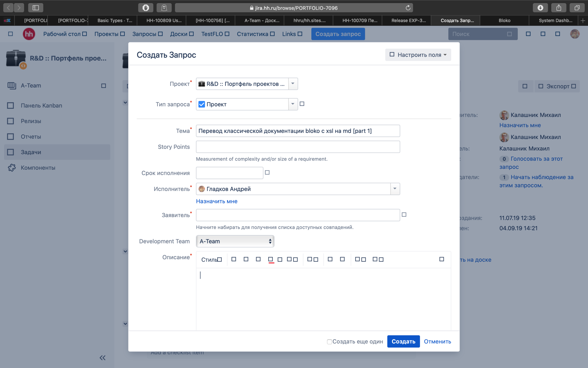The width and height of the screenshot is (588, 368).
Task: Expand Тип запроса dropdown arrow
Action: tap(293, 104)
